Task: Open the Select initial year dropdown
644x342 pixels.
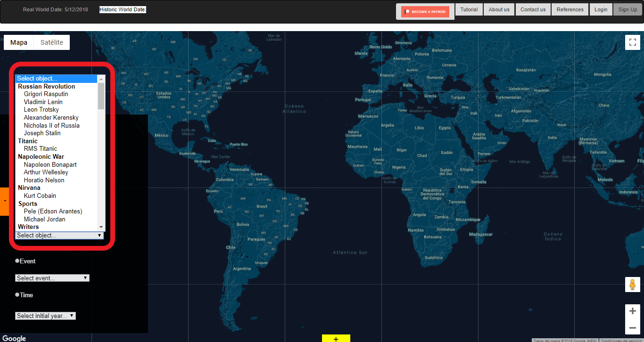Action: 45,316
